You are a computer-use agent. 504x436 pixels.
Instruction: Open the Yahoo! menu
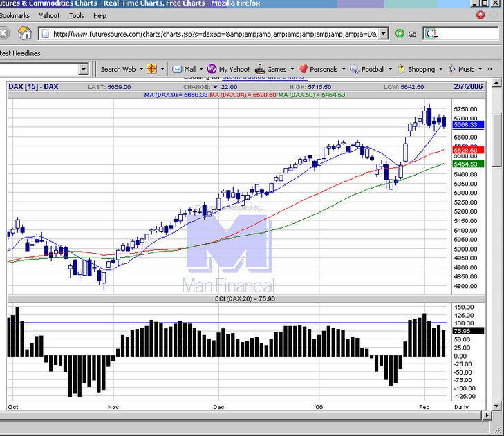pos(49,15)
